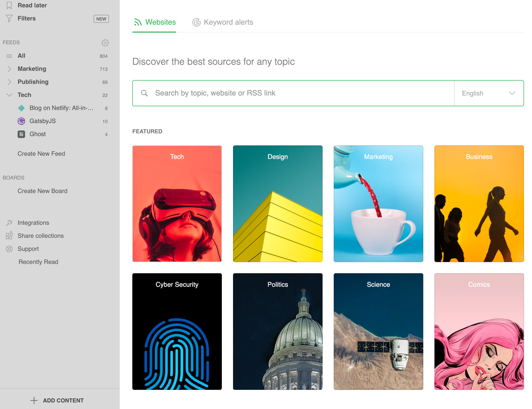
Task: Collapse the Tech feed folder
Action: pyautogui.click(x=9, y=95)
